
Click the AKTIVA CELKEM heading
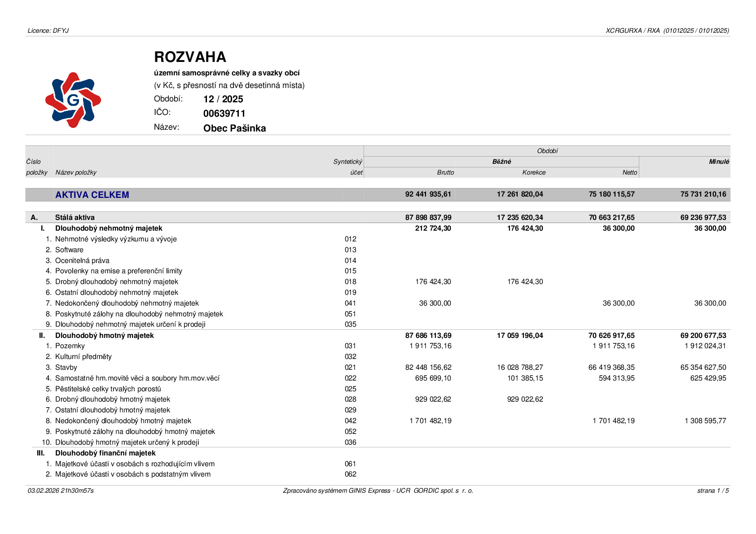(x=92, y=195)
